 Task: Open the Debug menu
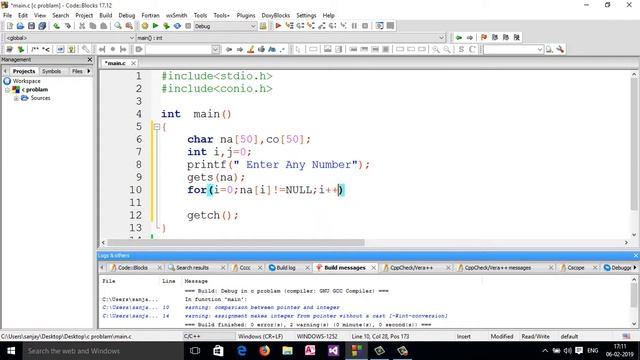127,16
